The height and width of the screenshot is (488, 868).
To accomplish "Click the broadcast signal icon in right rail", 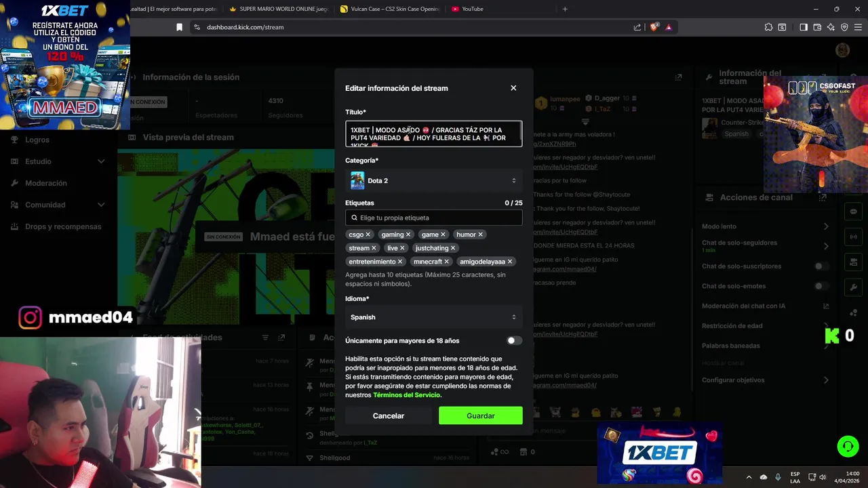I will (x=853, y=237).
